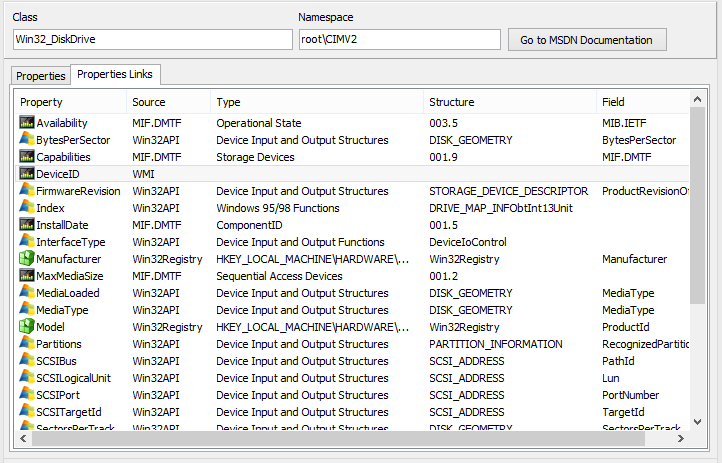The image size is (722, 463).
Task: Open the Go to MSDN Documentation button
Action: click(587, 40)
